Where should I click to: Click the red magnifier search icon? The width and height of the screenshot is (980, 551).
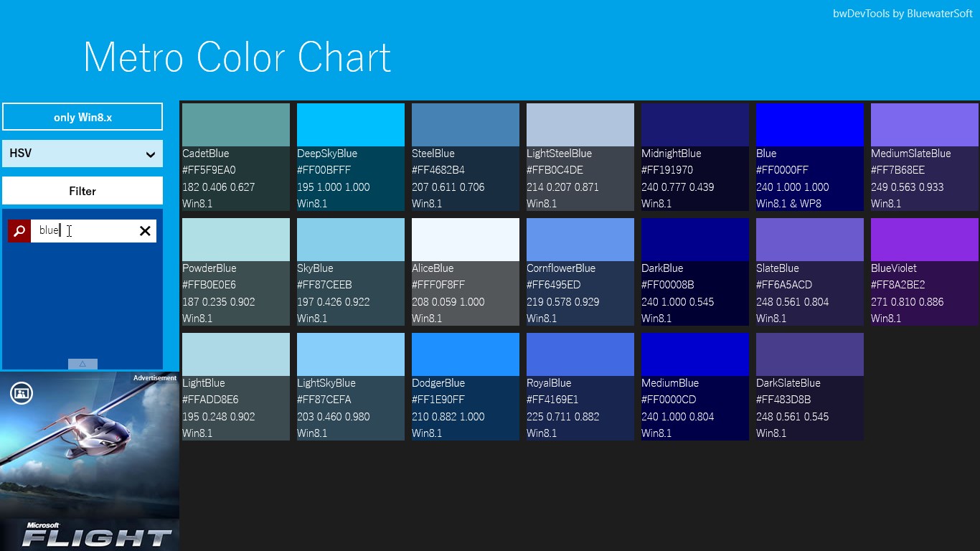point(19,231)
